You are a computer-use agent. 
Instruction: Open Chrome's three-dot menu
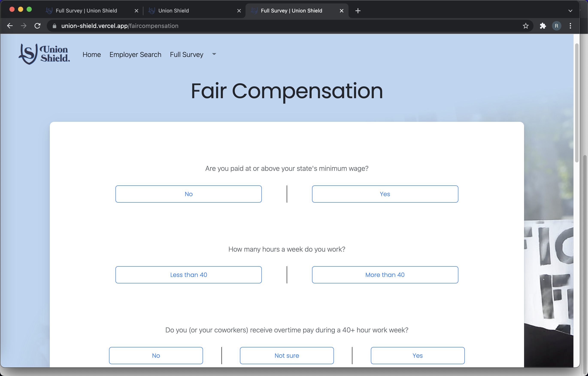pyautogui.click(x=570, y=26)
